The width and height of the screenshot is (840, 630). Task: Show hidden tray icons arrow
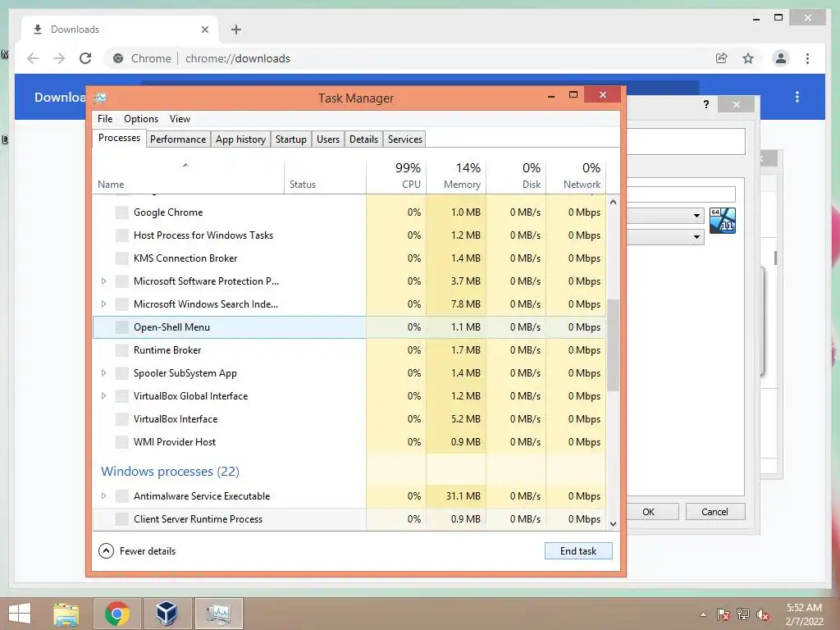pyautogui.click(x=703, y=614)
